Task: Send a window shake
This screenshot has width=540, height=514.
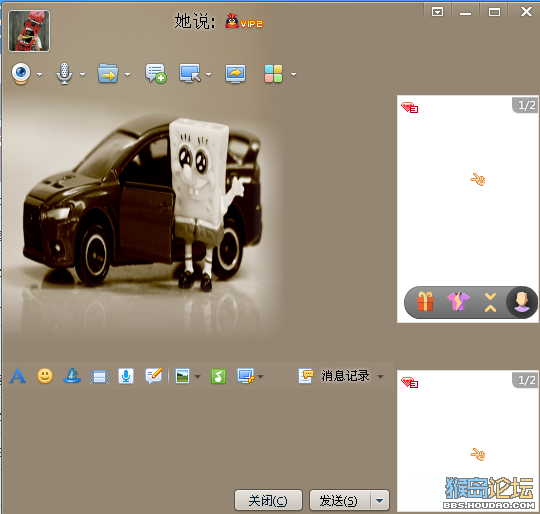Action: click(100, 376)
